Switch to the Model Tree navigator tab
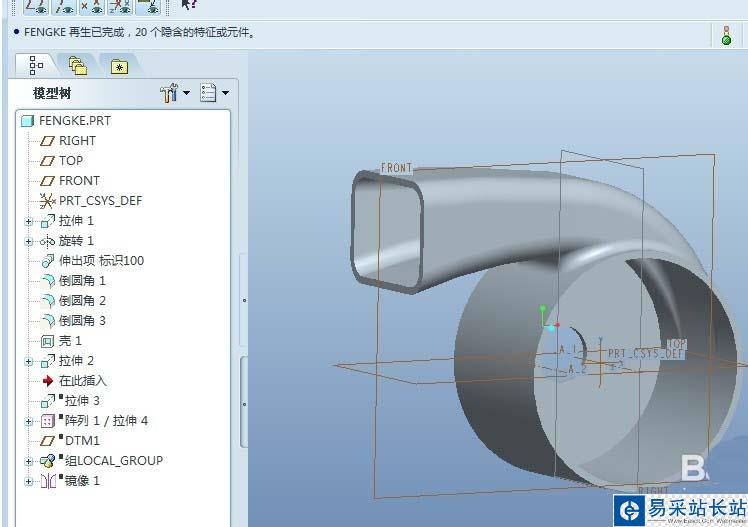The height and width of the screenshot is (527, 748). (36, 65)
